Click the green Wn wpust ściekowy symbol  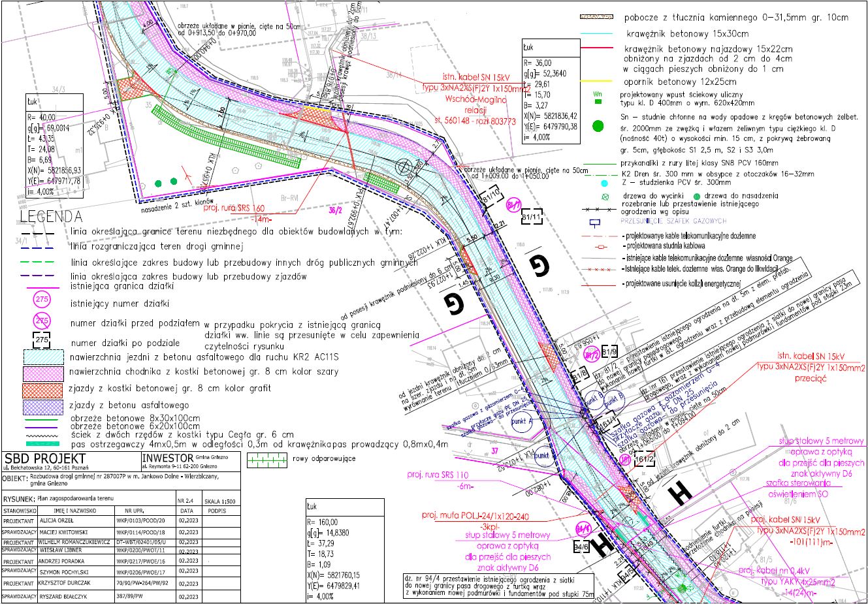597,97
